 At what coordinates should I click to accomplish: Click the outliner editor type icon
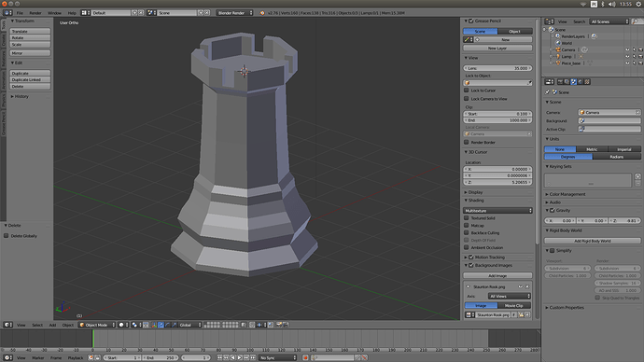coord(549,21)
